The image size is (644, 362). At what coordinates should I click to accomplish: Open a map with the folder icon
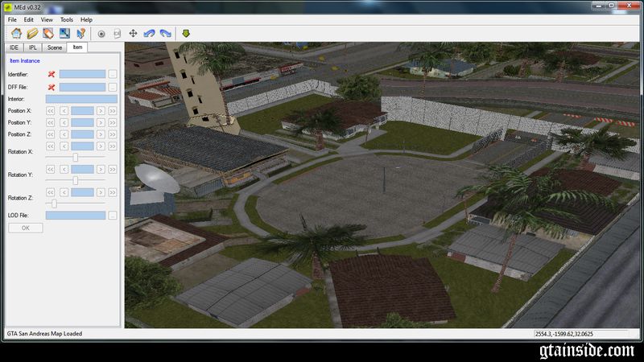(32, 33)
